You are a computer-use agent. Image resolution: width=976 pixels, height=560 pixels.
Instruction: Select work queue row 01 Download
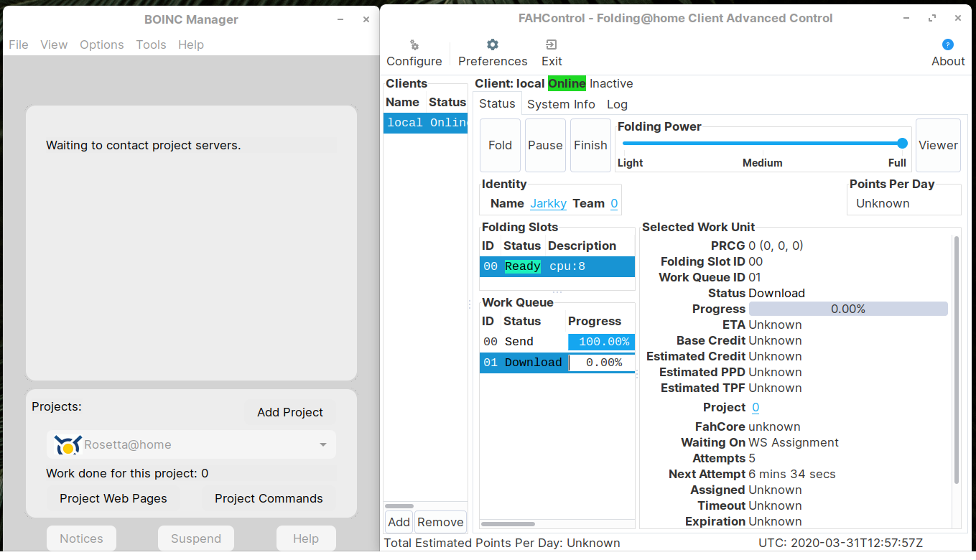(x=557, y=363)
